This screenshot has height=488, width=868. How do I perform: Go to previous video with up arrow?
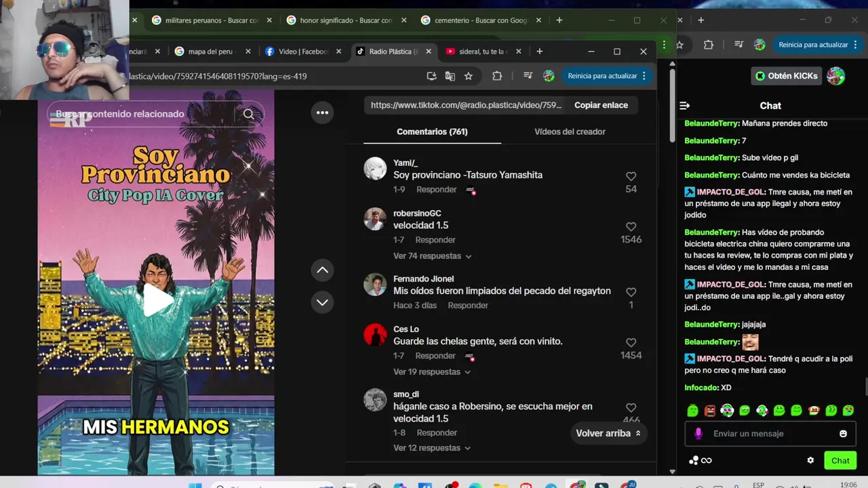(323, 270)
